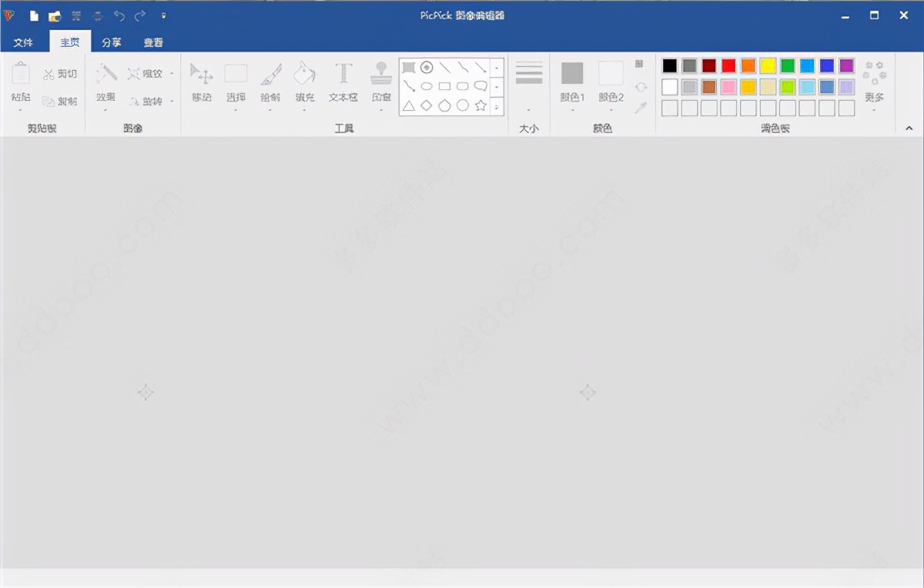Collapse the ribbon with the chevron button
The width and height of the screenshot is (924, 588).
(909, 128)
